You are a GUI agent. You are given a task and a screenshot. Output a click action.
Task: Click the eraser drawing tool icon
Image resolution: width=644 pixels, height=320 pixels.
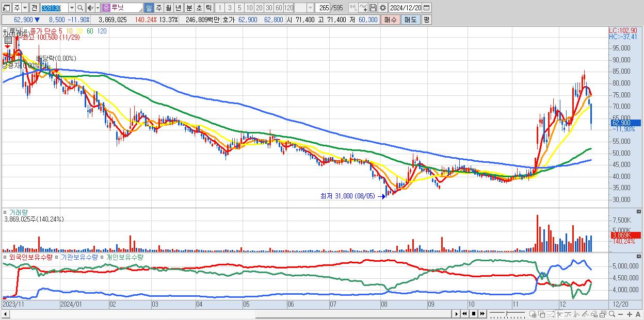tap(594, 314)
